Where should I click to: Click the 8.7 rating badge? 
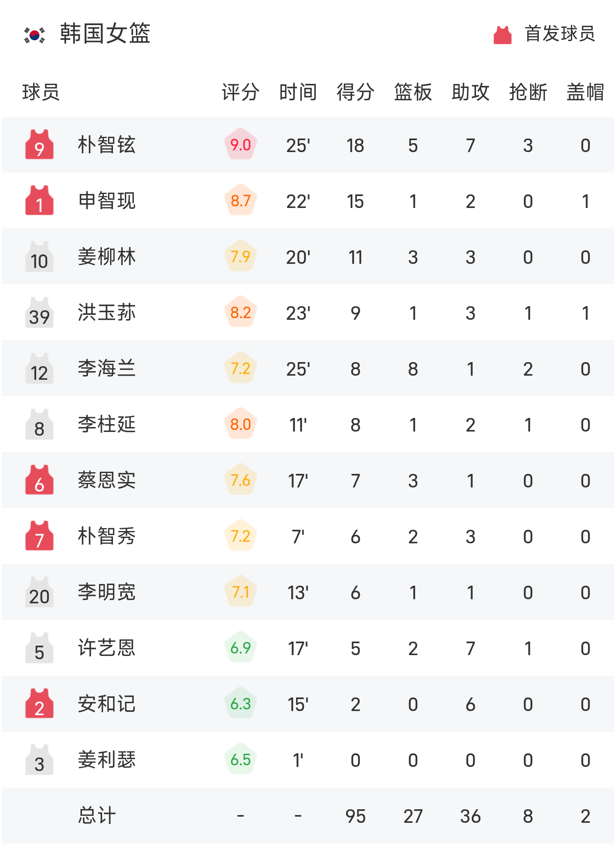pyautogui.click(x=241, y=201)
